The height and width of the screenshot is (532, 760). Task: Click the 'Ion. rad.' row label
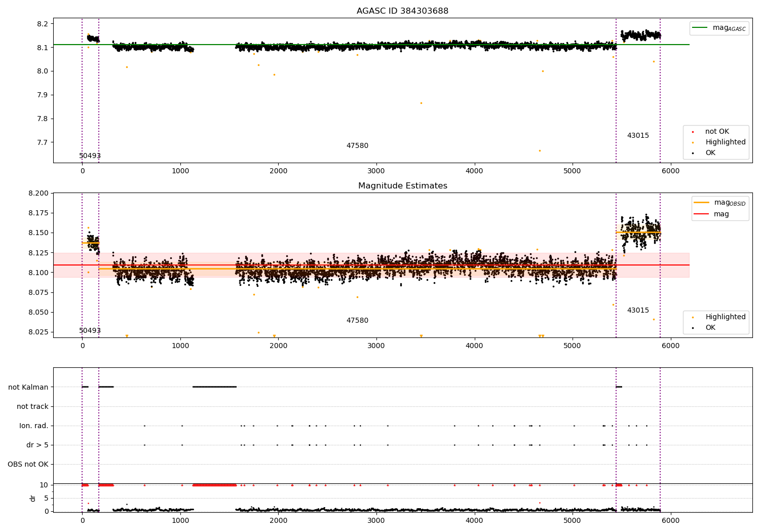point(34,426)
